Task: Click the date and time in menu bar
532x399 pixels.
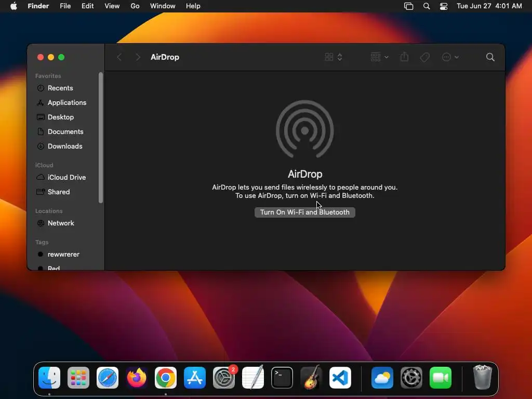Action: (x=489, y=6)
